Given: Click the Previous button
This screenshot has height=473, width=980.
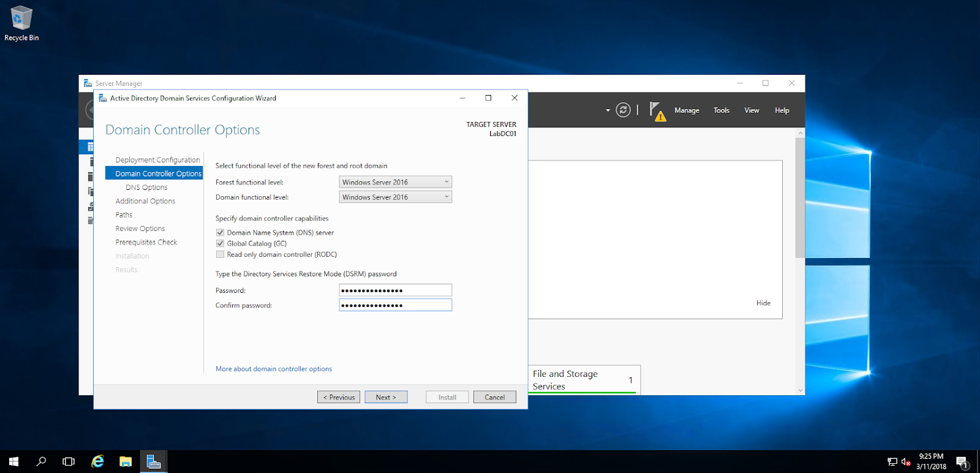Looking at the screenshot, I should click(x=339, y=397).
